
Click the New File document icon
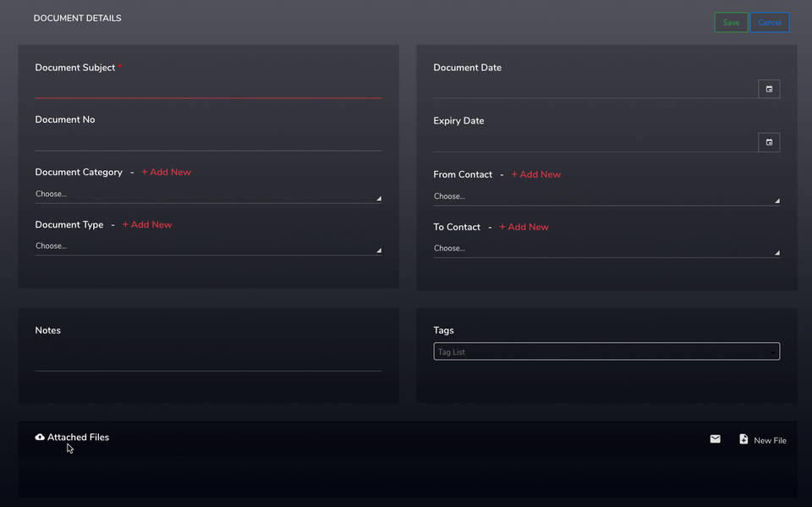[x=743, y=439]
